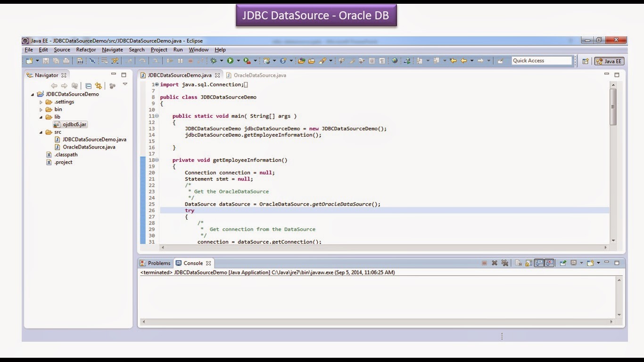Click the green Run button icon
644x362 pixels.
click(x=230, y=61)
